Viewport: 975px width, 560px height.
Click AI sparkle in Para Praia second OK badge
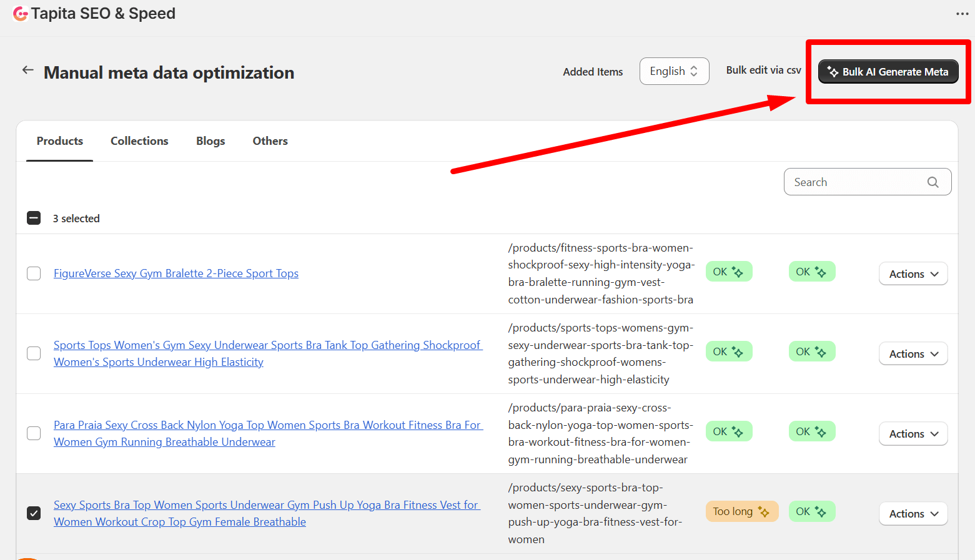(x=821, y=432)
